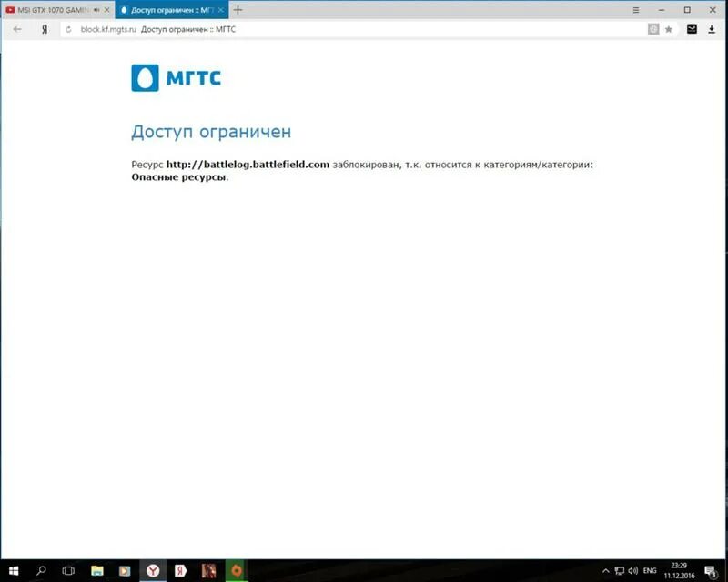This screenshot has width=728, height=582.
Task: Click the МГТС logo
Action: point(176,78)
